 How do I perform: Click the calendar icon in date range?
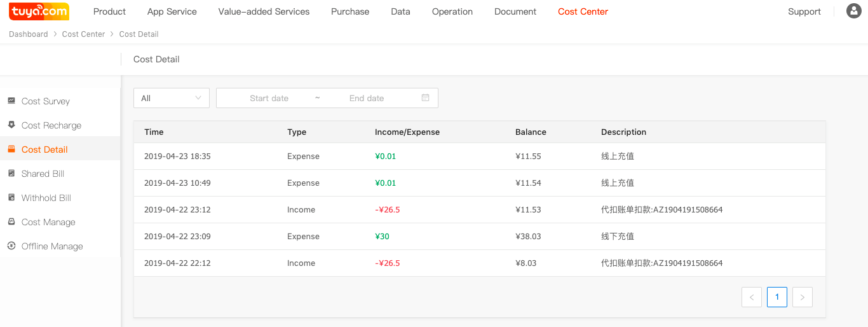[x=426, y=98]
